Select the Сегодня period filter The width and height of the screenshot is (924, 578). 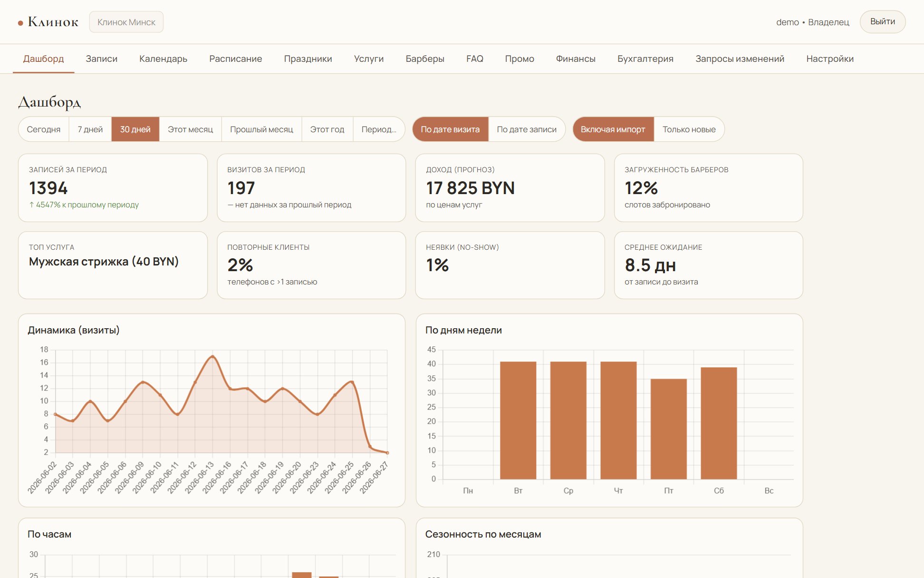44,129
